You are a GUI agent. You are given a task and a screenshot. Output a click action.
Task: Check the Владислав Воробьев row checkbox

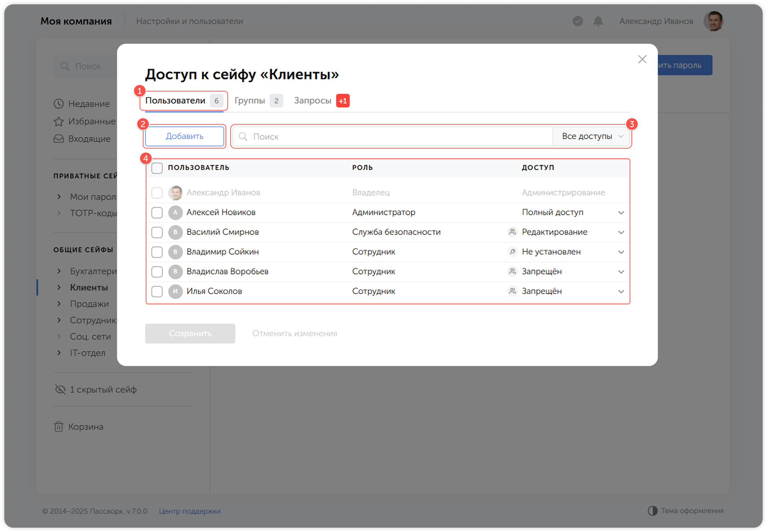pyautogui.click(x=157, y=272)
